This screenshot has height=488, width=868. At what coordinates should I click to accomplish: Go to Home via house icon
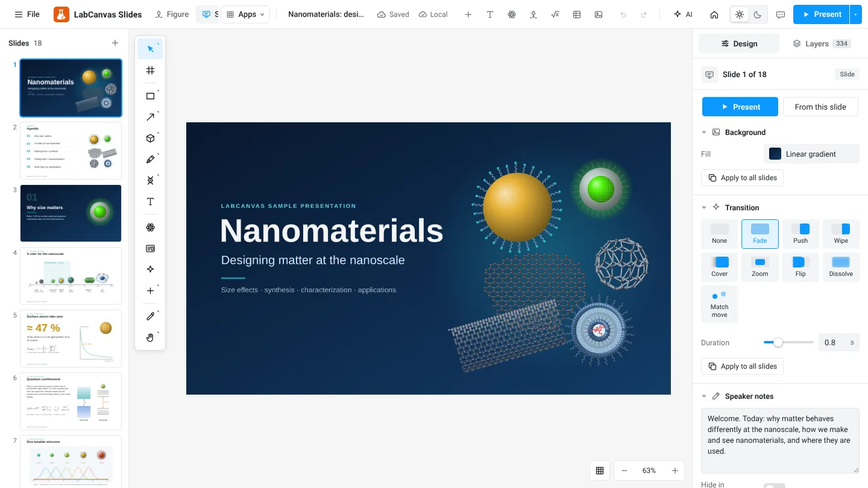click(x=714, y=14)
